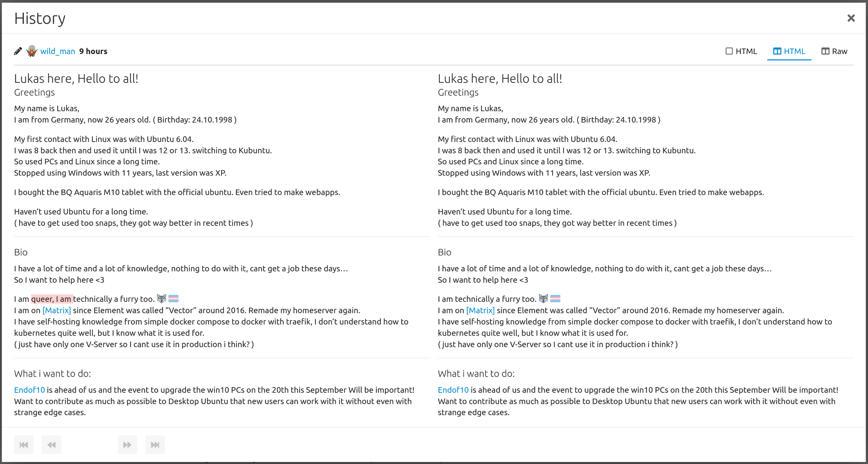Open the Matrix link in left pane
This screenshot has height=464, width=868.
point(56,310)
